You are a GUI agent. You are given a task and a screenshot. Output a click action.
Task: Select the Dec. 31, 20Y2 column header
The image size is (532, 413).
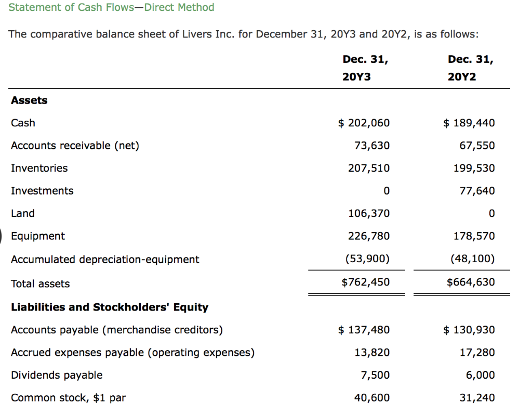coord(471,68)
